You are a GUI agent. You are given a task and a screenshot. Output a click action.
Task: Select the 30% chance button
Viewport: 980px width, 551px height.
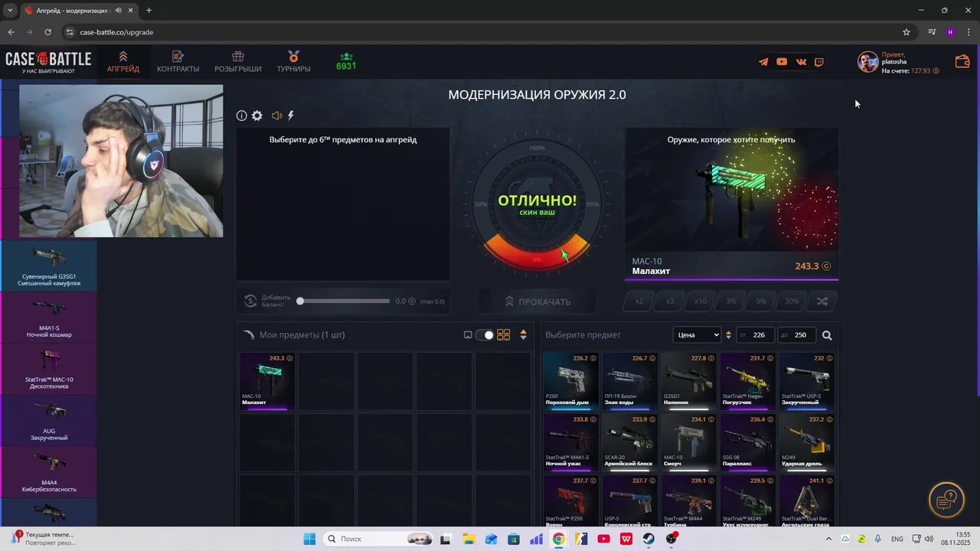coord(792,302)
